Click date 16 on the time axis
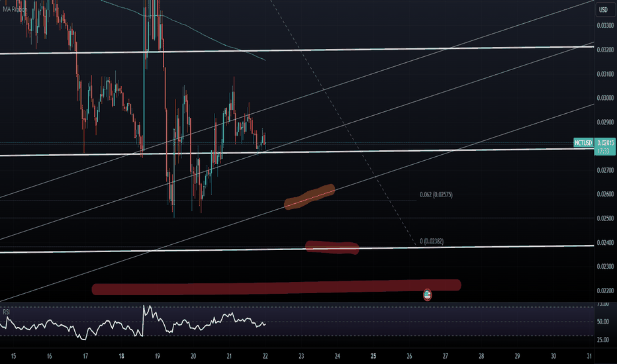Image resolution: width=617 pixels, height=364 pixels. coord(49,356)
